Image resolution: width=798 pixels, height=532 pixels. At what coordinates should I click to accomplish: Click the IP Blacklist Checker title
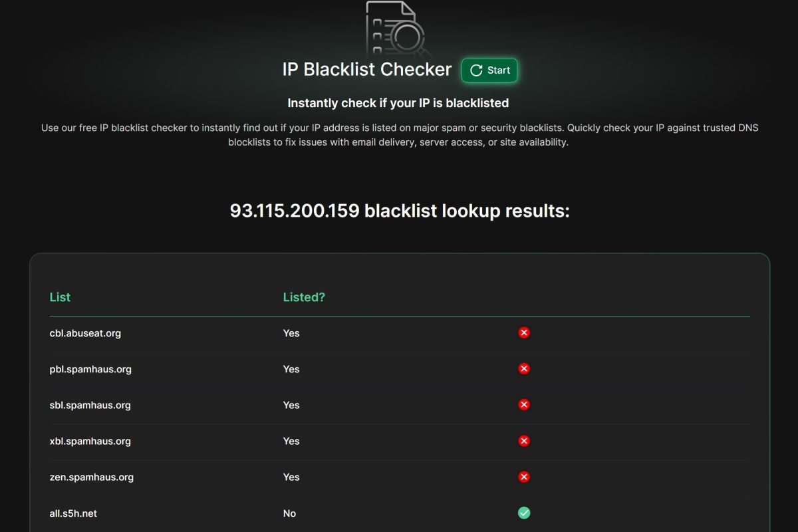click(x=367, y=70)
